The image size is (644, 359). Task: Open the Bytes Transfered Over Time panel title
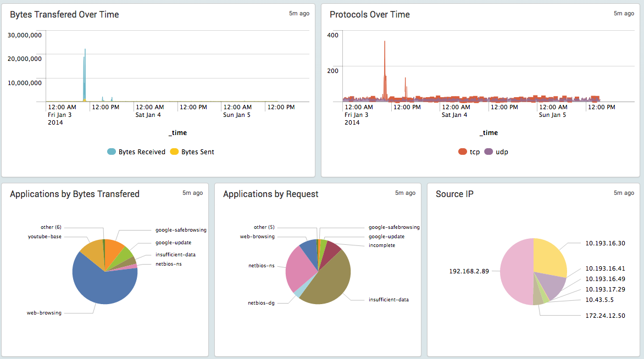point(64,15)
